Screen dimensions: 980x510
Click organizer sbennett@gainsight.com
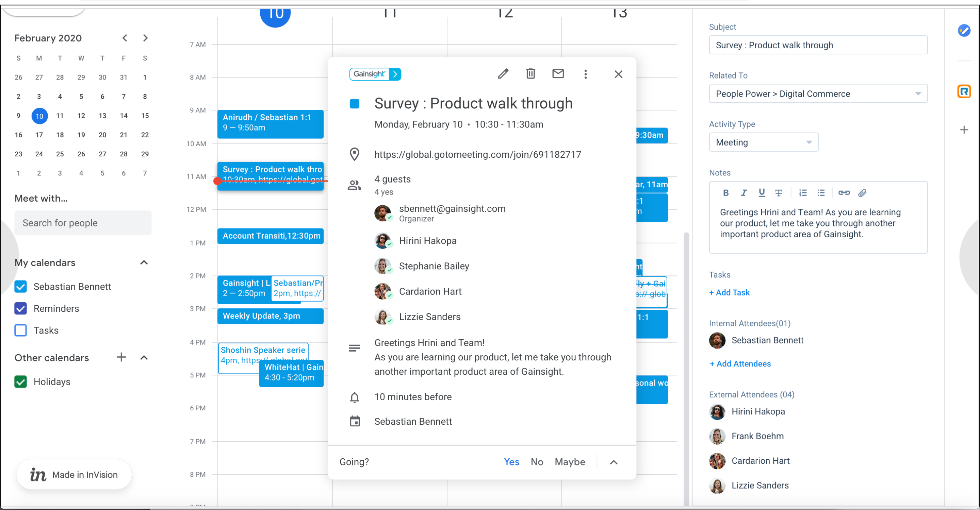coord(452,209)
